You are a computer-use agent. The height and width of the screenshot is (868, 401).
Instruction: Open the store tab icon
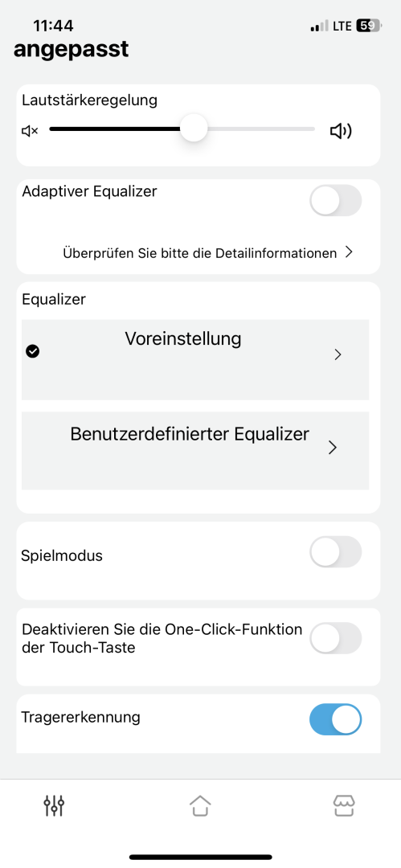click(344, 805)
